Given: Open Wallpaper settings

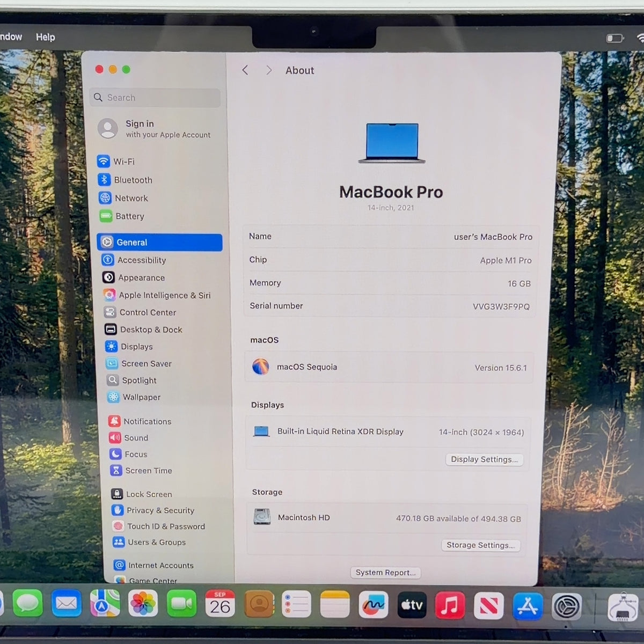Looking at the screenshot, I should pyautogui.click(x=134, y=397).
